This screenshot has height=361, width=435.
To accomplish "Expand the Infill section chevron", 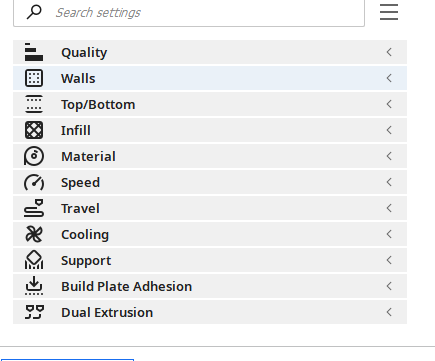I will [x=389, y=130].
